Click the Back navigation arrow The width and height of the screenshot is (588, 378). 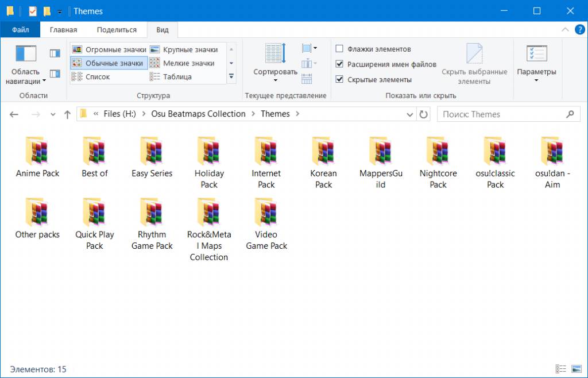click(14, 114)
